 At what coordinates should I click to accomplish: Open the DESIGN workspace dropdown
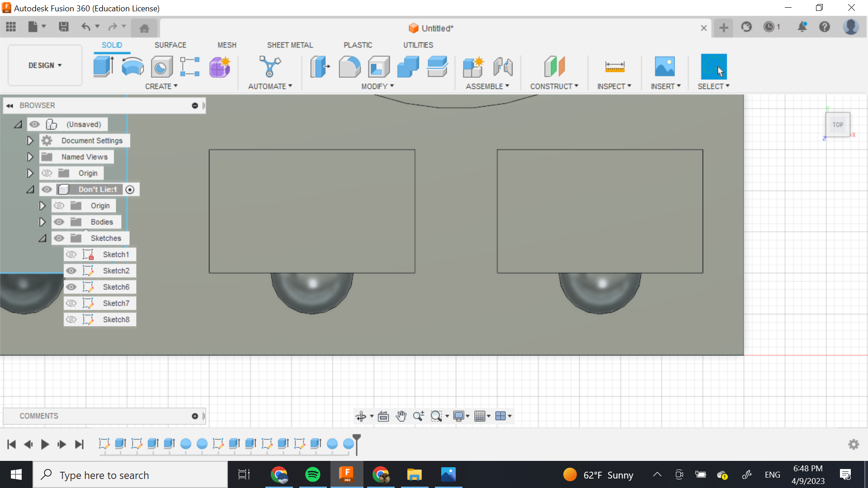[x=45, y=66]
